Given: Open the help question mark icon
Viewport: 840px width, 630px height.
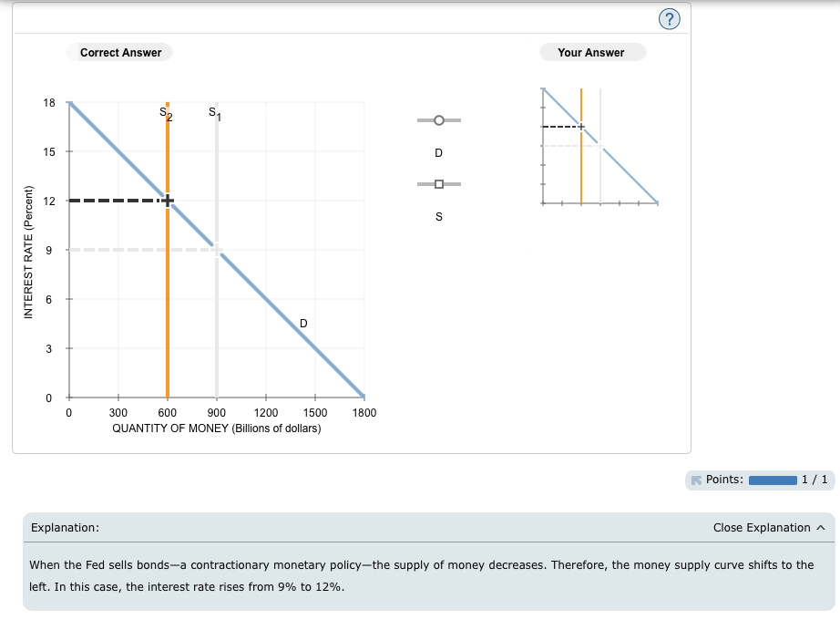Looking at the screenshot, I should (x=670, y=18).
